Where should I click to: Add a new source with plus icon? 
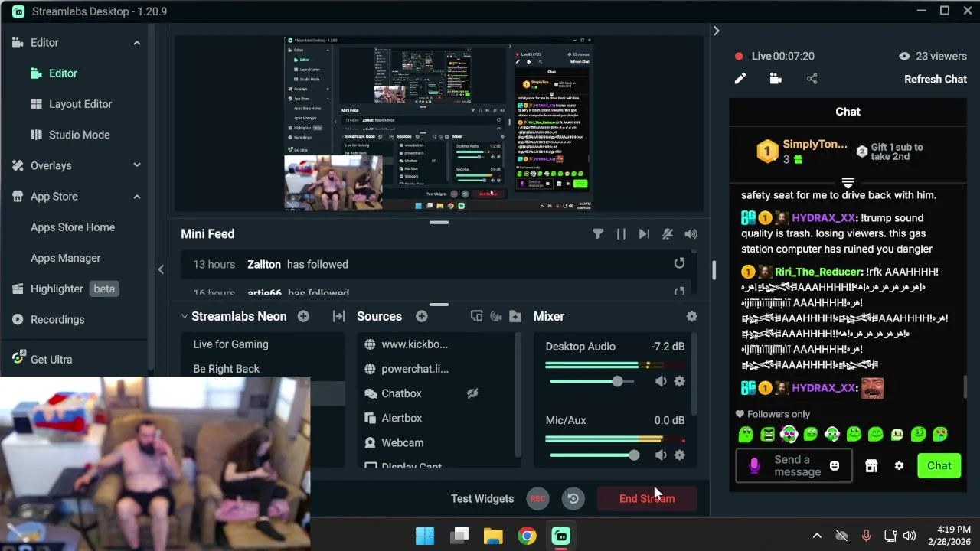pyautogui.click(x=422, y=316)
